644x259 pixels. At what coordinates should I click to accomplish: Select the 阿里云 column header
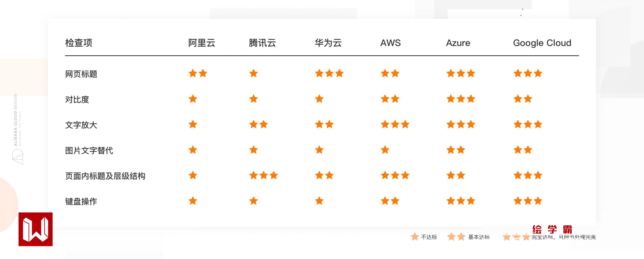click(x=202, y=43)
